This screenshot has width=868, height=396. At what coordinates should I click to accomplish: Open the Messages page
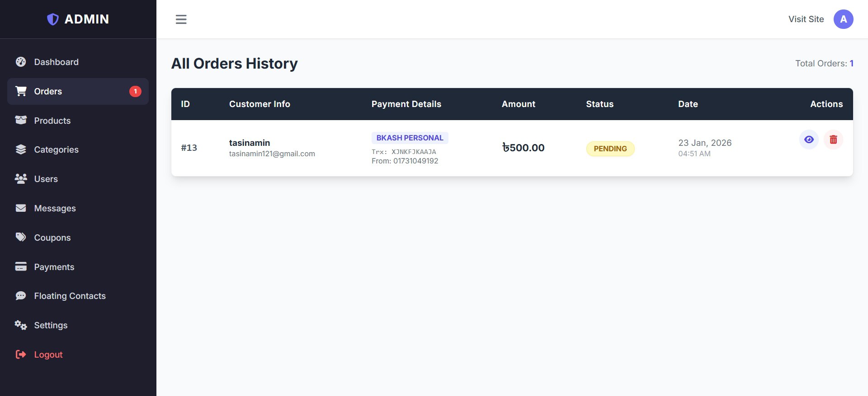tap(55, 208)
